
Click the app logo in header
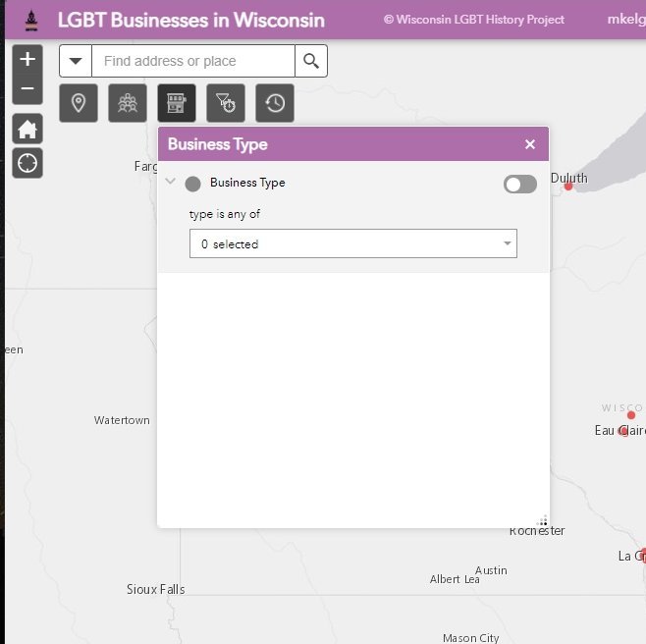click(29, 20)
